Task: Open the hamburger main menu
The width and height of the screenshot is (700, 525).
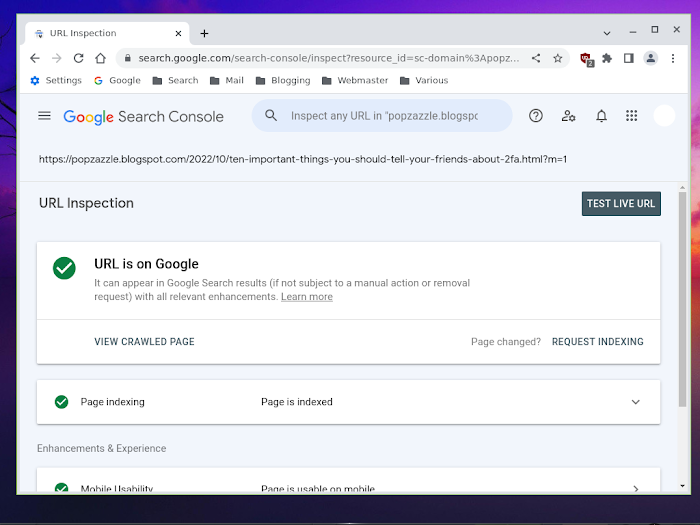Action: coord(44,116)
